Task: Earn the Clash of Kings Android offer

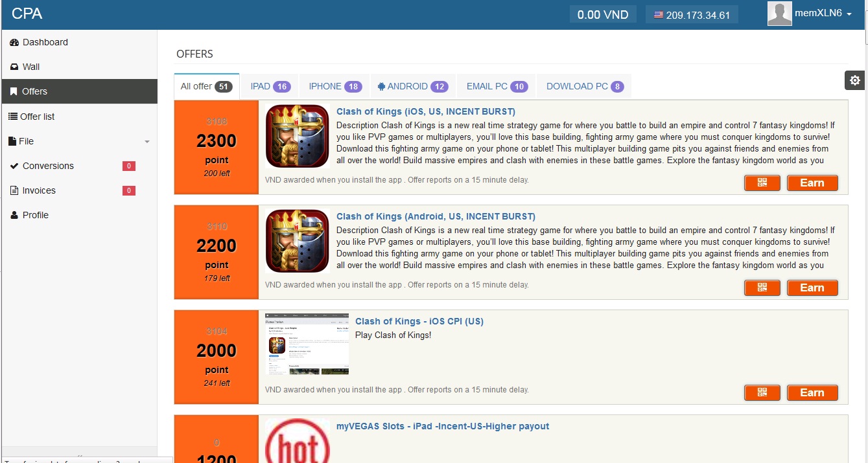Action: point(812,288)
